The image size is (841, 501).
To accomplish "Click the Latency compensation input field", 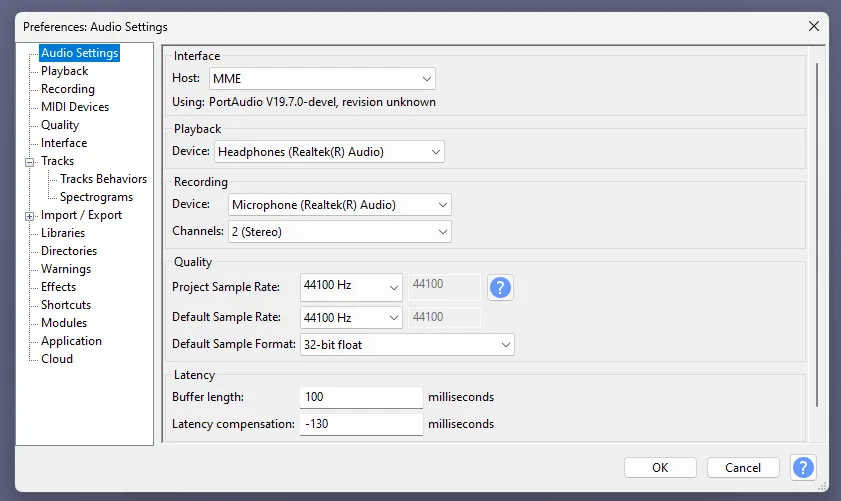I will pos(360,424).
